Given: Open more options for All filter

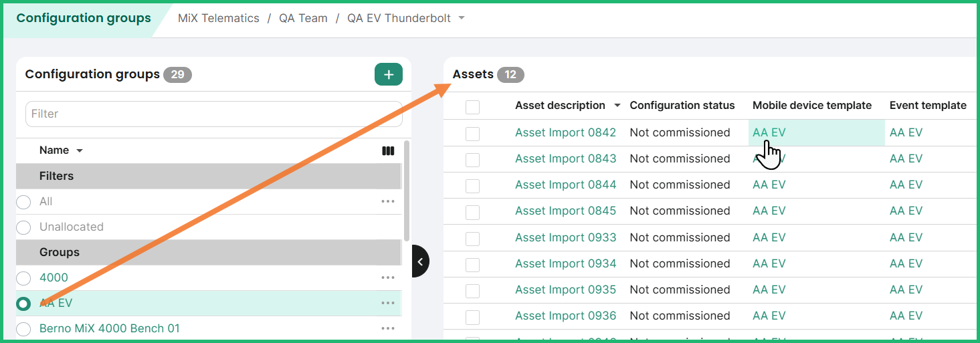Looking at the screenshot, I should 388,201.
